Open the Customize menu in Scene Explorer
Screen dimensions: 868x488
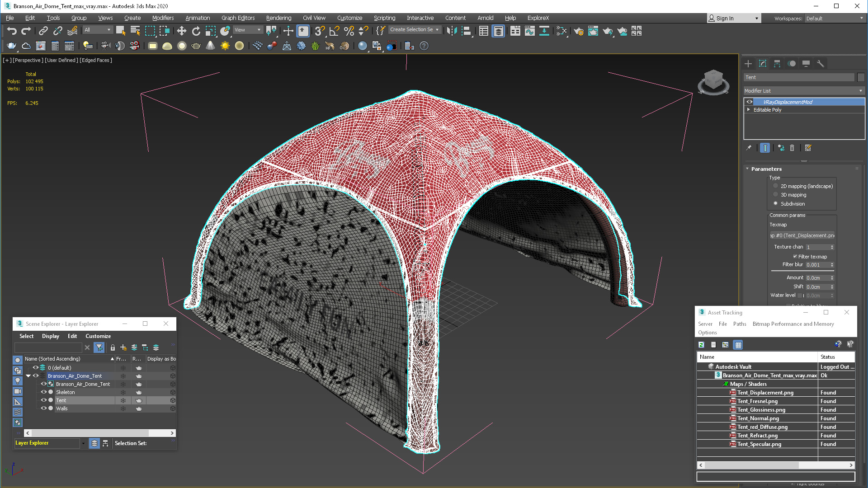coord(98,336)
